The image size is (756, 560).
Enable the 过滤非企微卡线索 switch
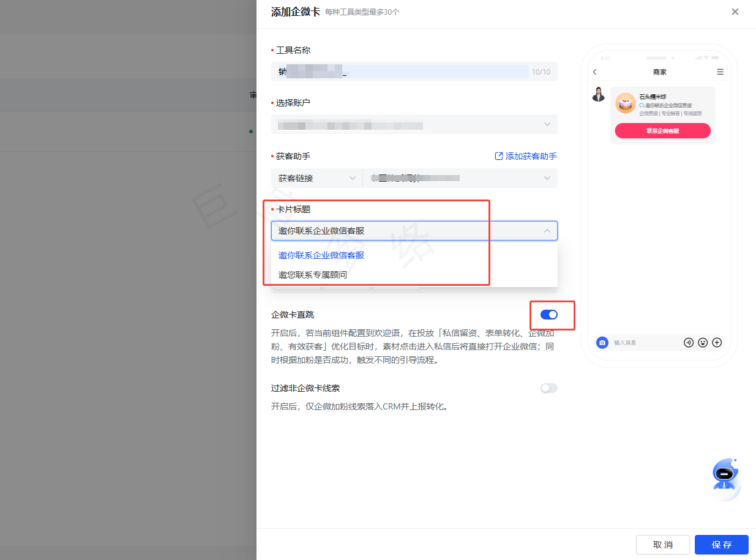pos(548,388)
